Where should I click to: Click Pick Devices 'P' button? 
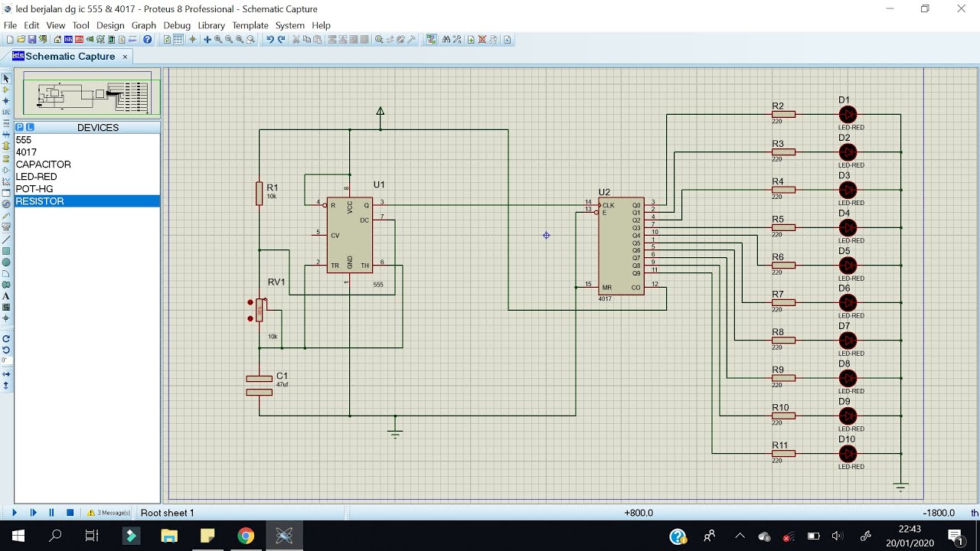coord(20,127)
